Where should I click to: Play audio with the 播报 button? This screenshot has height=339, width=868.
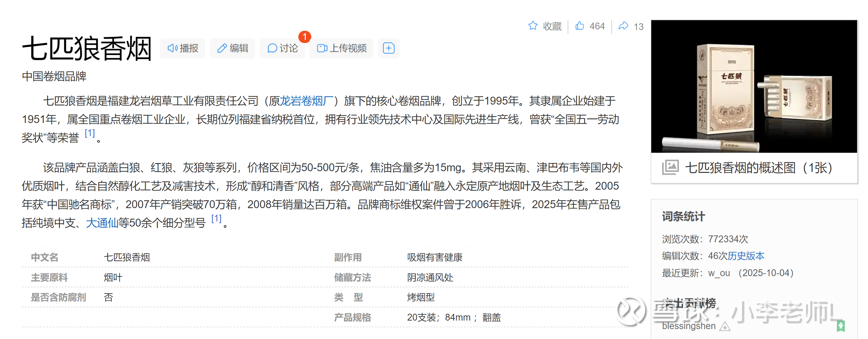183,48
